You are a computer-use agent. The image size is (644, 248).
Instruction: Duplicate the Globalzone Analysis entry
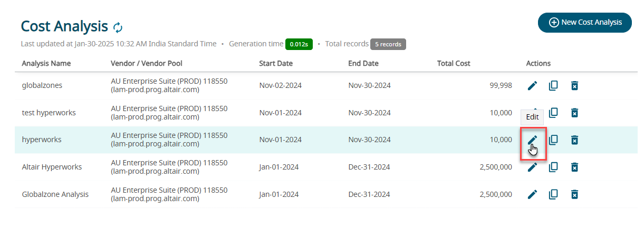tap(553, 194)
